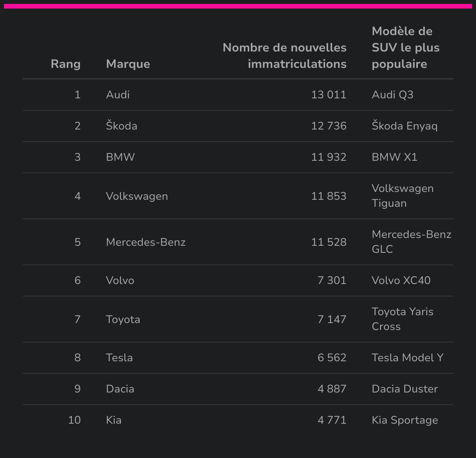Select the 12 736 registrations value

click(329, 126)
